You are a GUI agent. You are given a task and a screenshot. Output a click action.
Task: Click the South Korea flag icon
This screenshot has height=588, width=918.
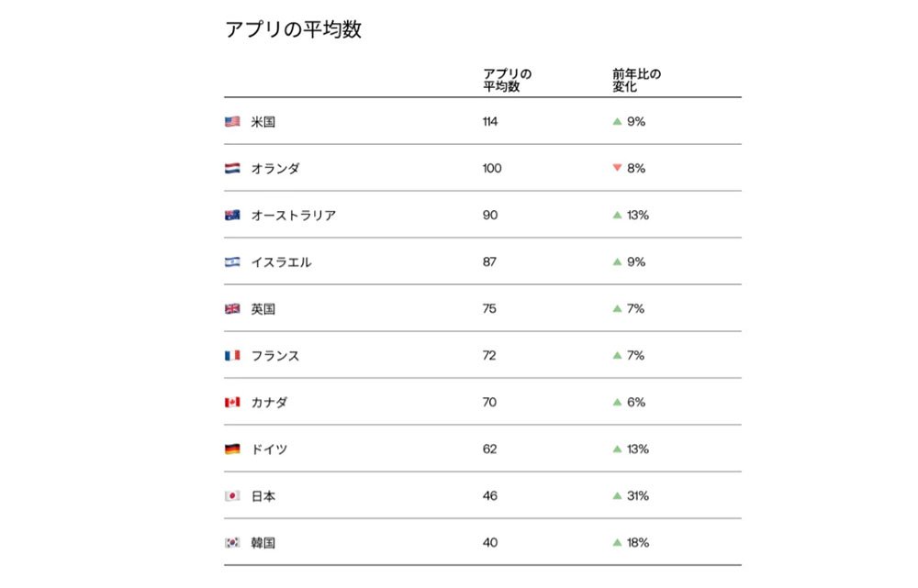pos(232,543)
